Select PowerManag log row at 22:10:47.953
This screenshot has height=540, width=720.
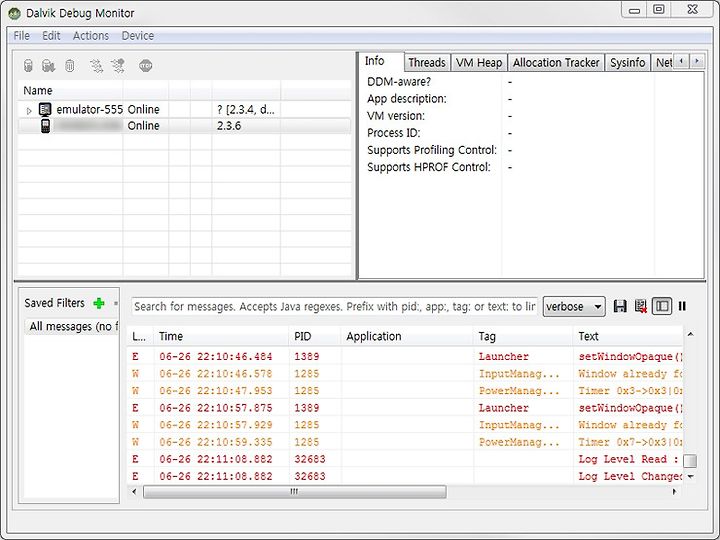point(405,391)
